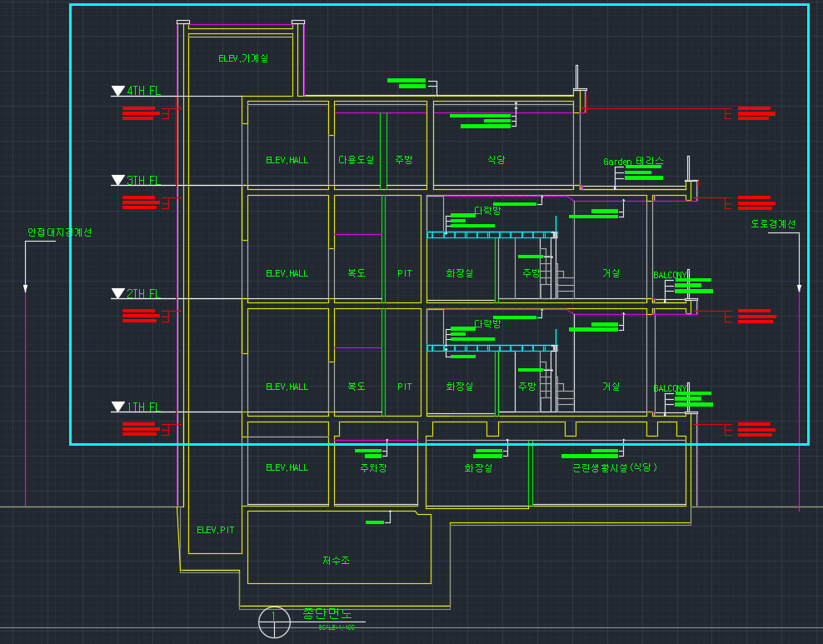Pick the 2TH FL level triangle marker
The width and height of the screenshot is (823, 644).
click(x=117, y=293)
